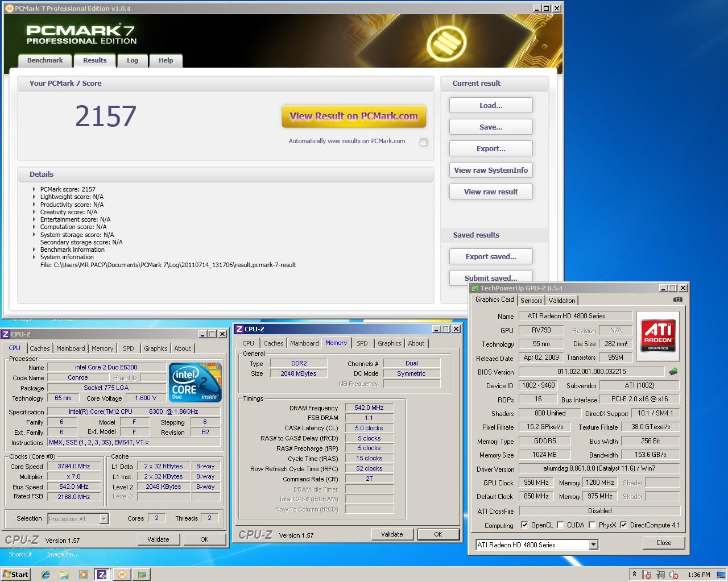
Task: Click the Load... button
Action: tap(491, 105)
